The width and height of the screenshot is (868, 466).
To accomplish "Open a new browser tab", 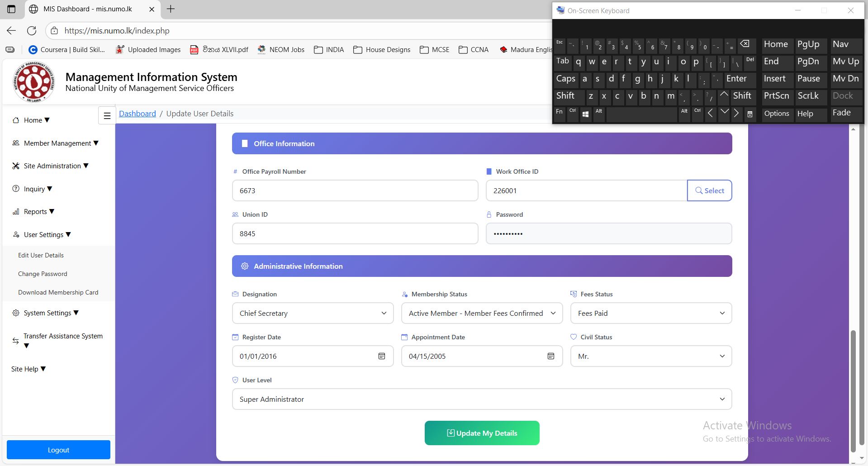I will (171, 9).
